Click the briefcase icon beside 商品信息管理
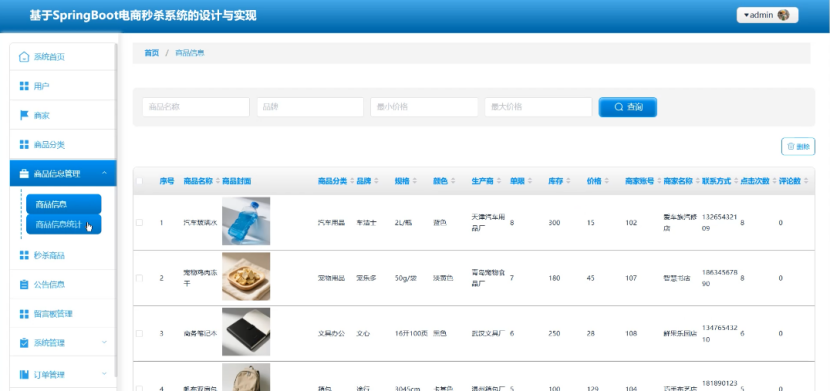The image size is (830, 391). (x=24, y=173)
